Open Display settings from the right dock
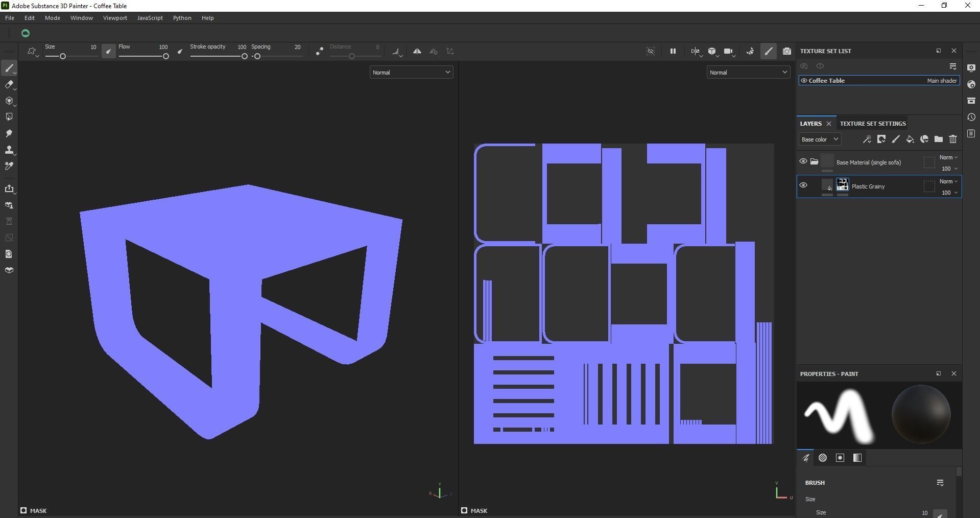The width and height of the screenshot is (980, 518). click(971, 68)
